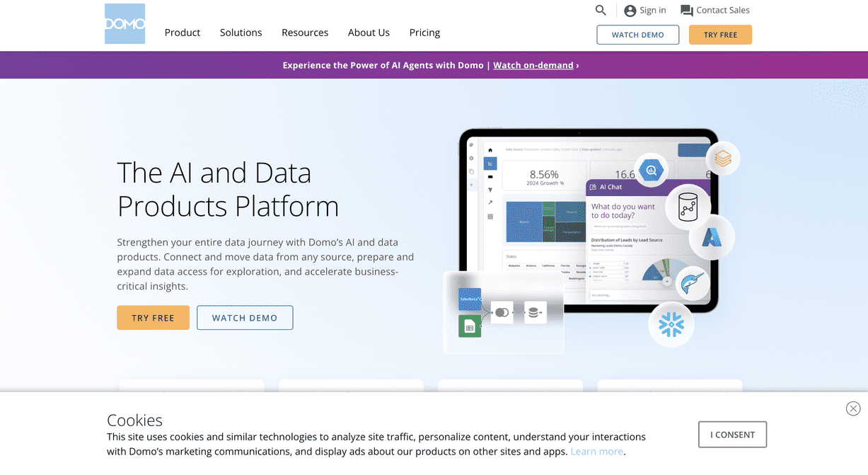Viewport: 868px width, 475px height.
Task: Click the AI Agents banner text
Action: click(x=383, y=65)
